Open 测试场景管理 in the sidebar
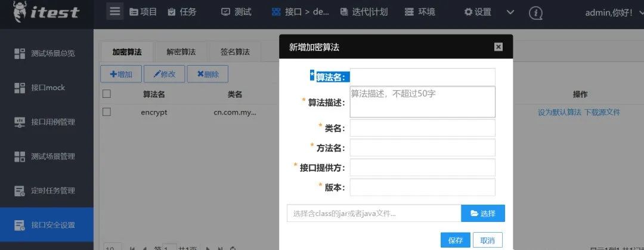644x250 pixels. pyautogui.click(x=47, y=156)
